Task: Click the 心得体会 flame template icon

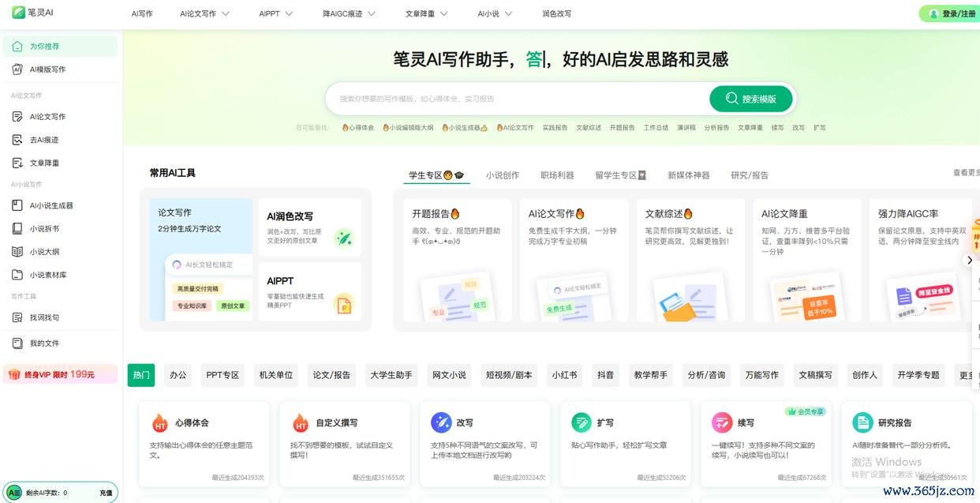Action: point(159,423)
